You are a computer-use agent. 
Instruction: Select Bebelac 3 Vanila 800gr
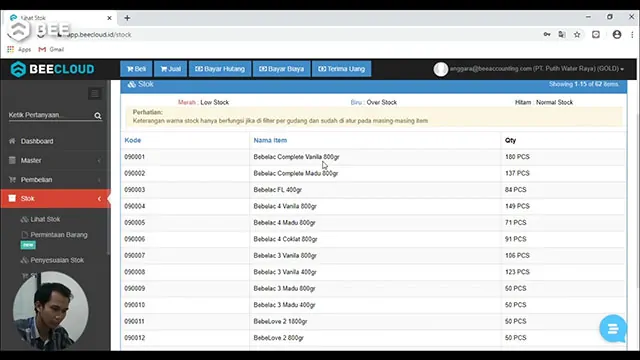pos(285,256)
